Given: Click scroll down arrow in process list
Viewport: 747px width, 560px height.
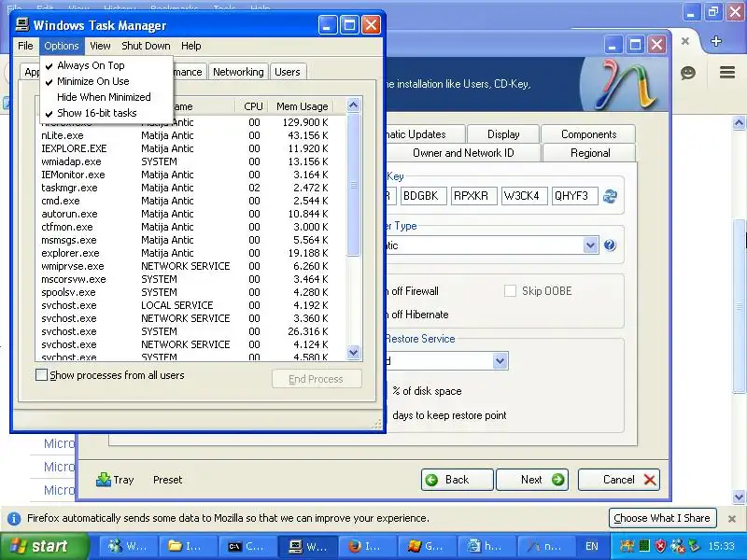Looking at the screenshot, I should coord(353,353).
